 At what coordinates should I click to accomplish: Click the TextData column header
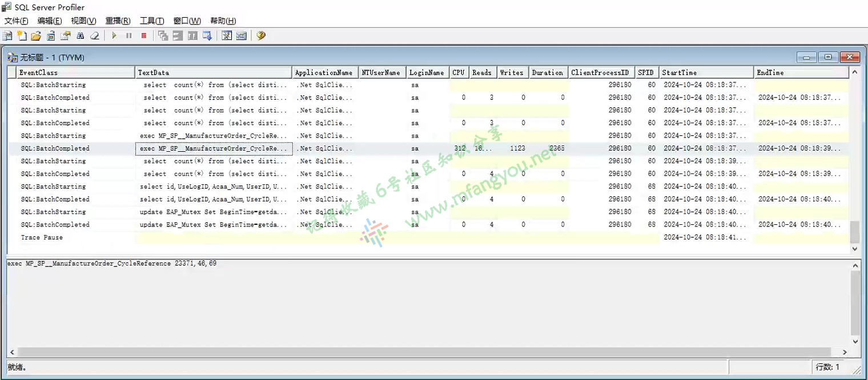point(214,72)
